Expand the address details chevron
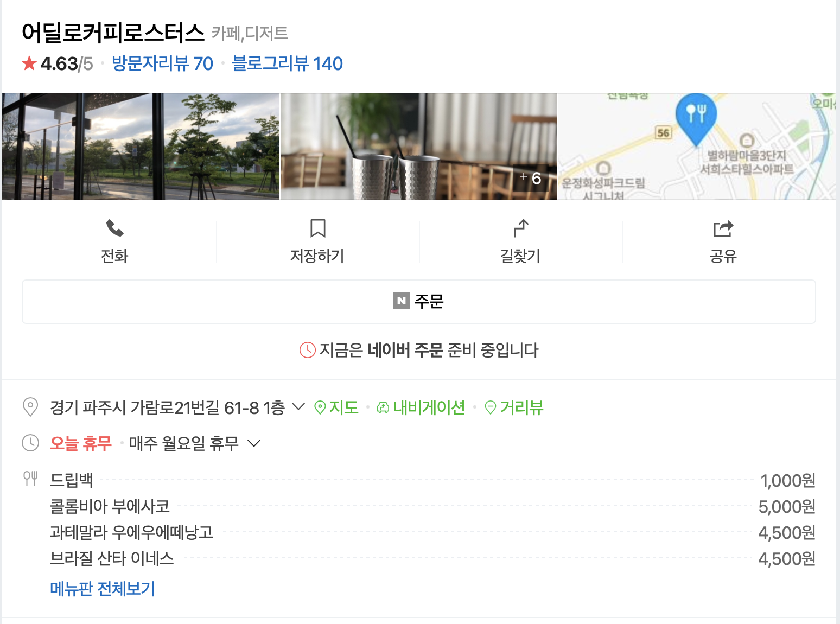 tap(298, 406)
